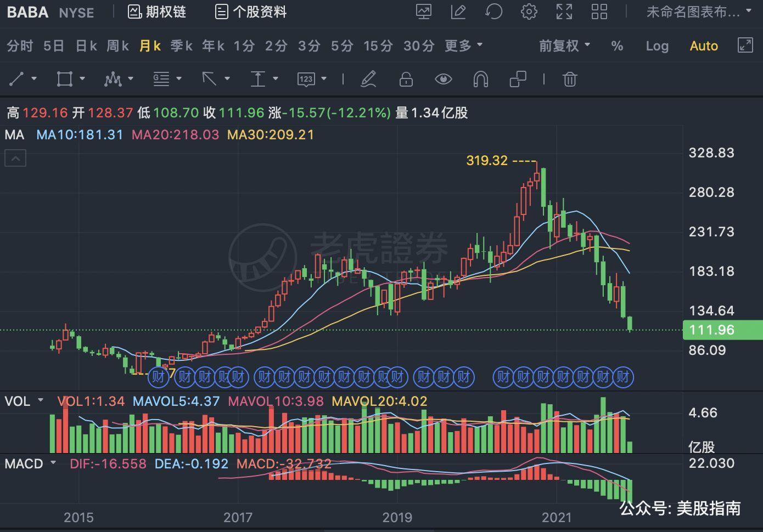The image size is (763, 532).
Task: Switch to 分时 intraday view
Action: click(20, 46)
